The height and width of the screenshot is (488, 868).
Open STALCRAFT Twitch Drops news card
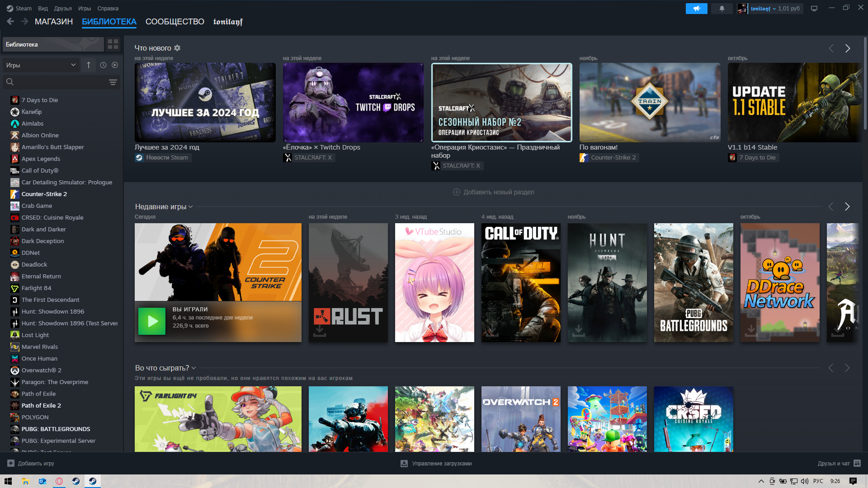[353, 103]
